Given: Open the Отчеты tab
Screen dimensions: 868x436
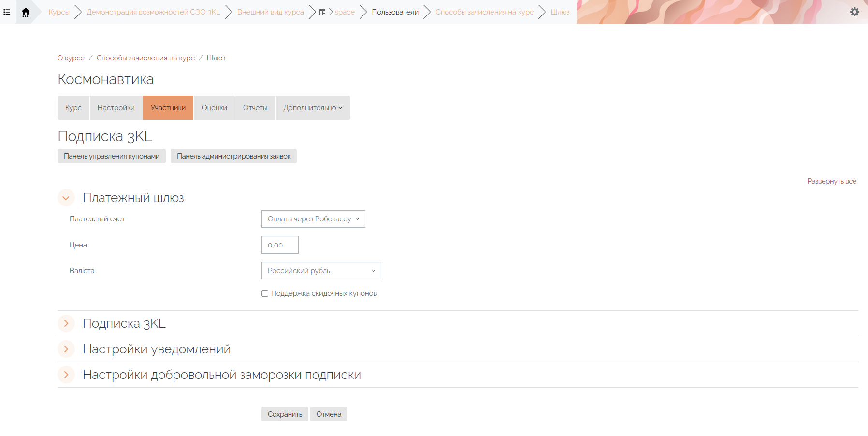Looking at the screenshot, I should [x=255, y=108].
